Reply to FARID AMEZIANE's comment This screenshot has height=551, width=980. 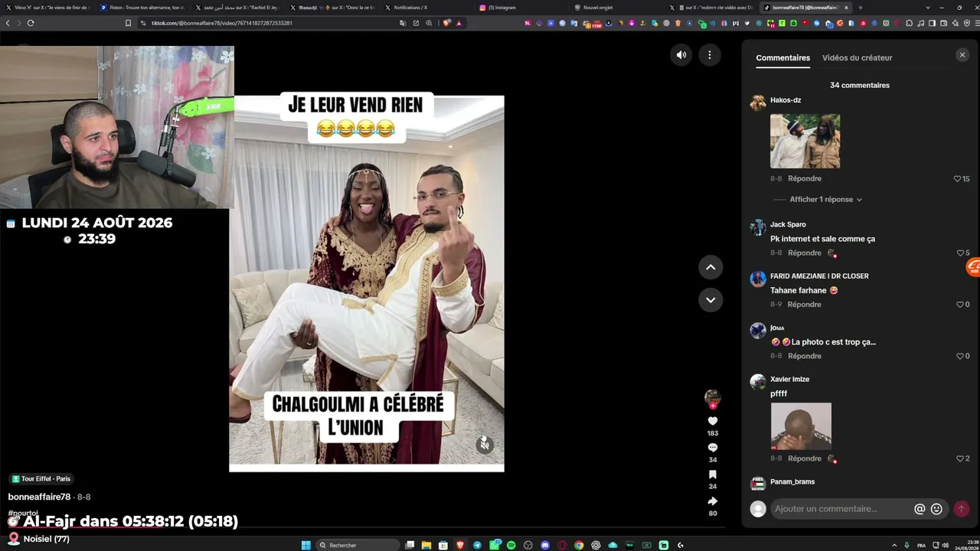[x=804, y=305]
